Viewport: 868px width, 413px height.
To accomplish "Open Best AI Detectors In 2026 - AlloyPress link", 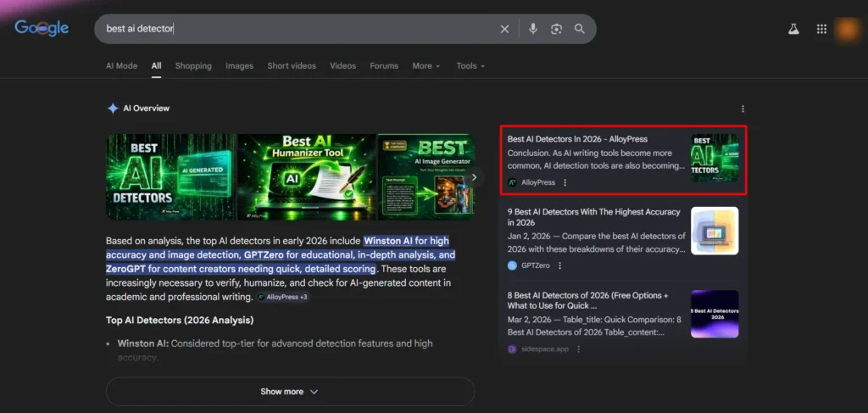I will (577, 139).
